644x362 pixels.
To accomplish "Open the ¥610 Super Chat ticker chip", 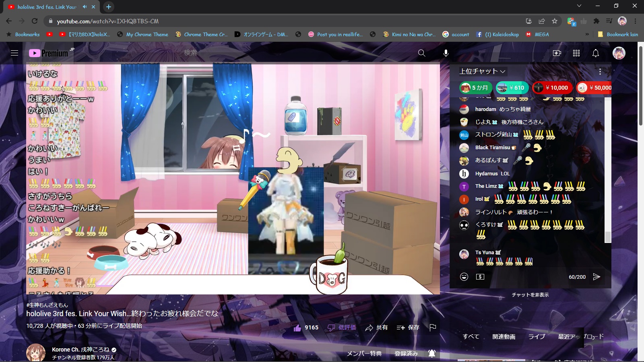I will (512, 88).
